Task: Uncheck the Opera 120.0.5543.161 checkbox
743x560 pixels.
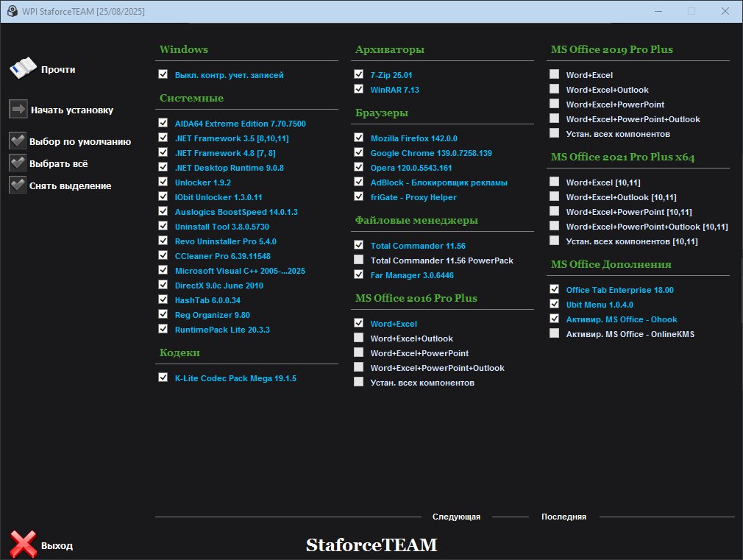Action: click(359, 167)
